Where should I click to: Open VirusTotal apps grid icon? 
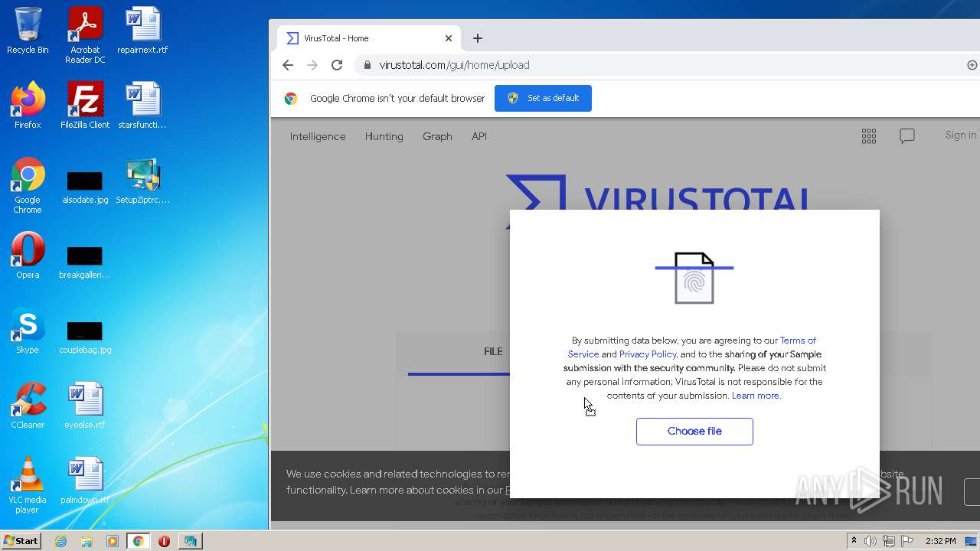click(x=869, y=136)
